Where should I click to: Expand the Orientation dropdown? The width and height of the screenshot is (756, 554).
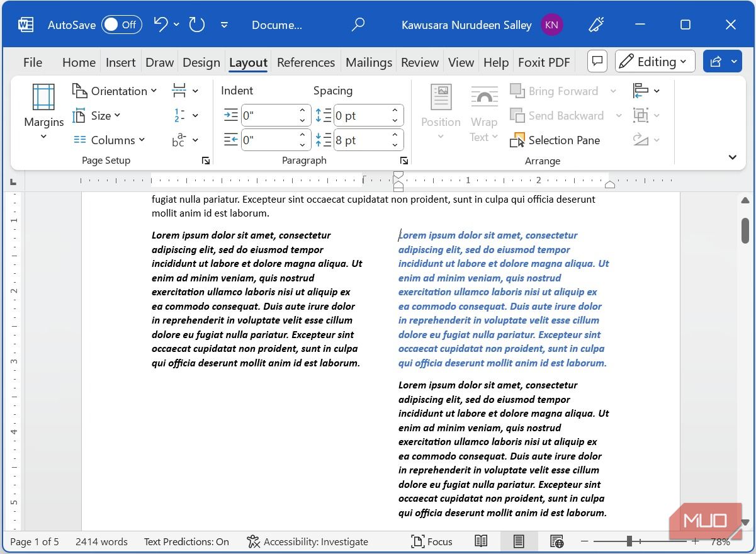point(115,91)
